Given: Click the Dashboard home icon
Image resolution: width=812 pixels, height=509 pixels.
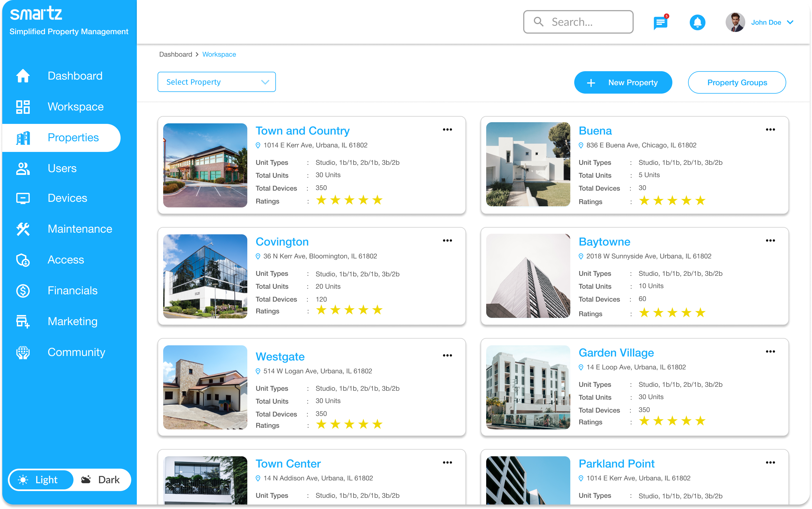Looking at the screenshot, I should pos(23,76).
